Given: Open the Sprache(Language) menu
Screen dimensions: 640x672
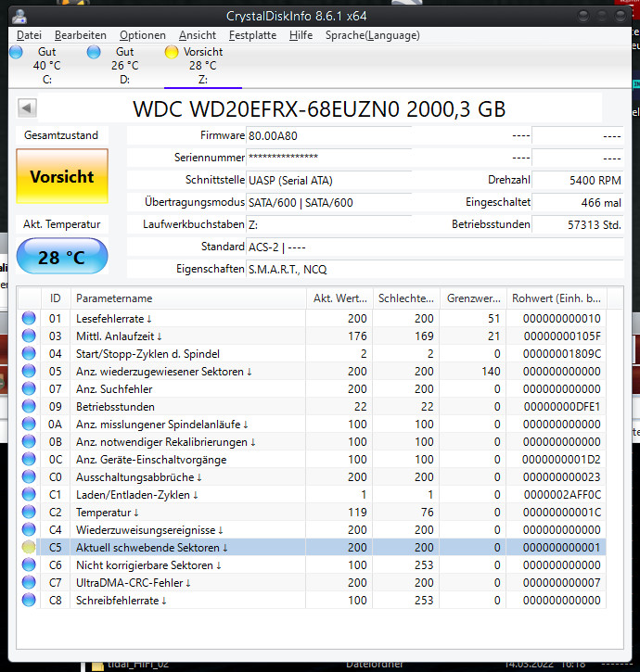Looking at the screenshot, I should coord(372,35).
